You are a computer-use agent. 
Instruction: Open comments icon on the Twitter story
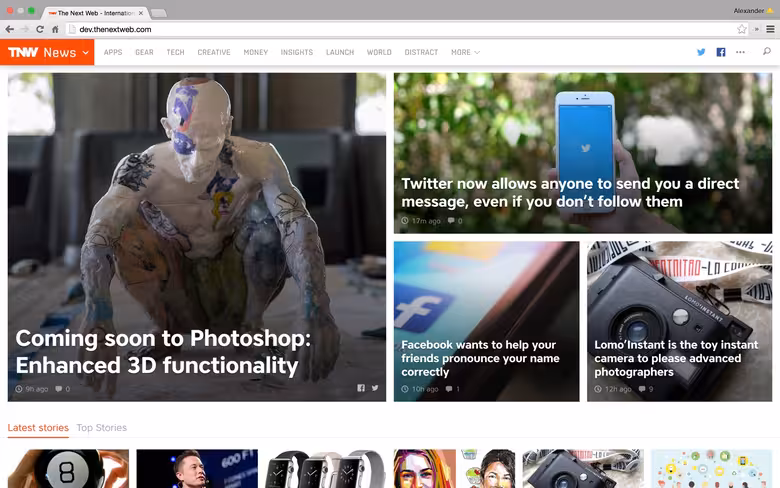pyautogui.click(x=451, y=220)
